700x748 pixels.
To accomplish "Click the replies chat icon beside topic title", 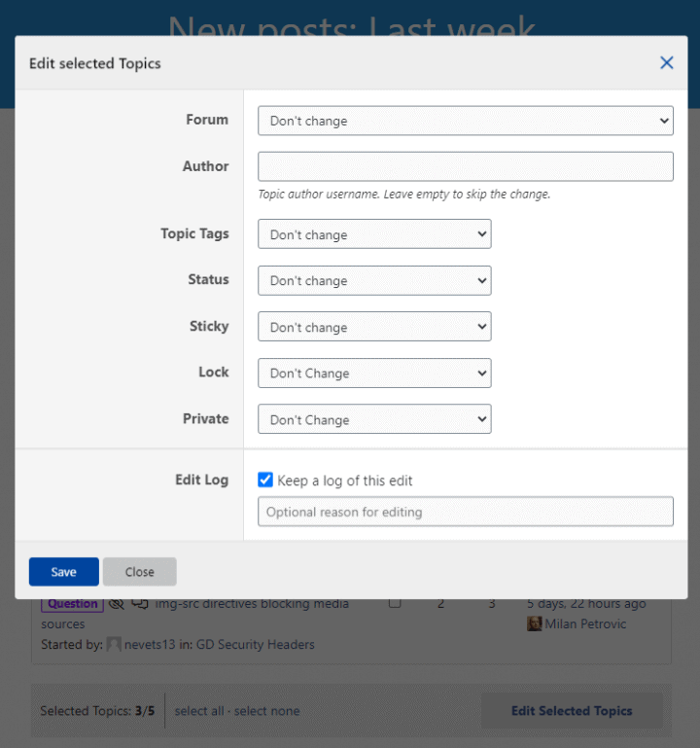I will [140, 604].
